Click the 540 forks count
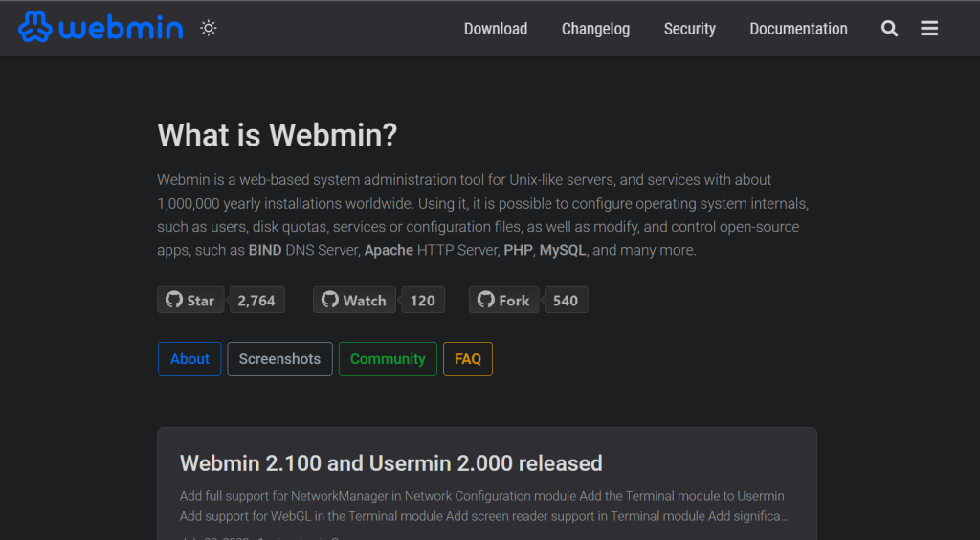 point(566,300)
